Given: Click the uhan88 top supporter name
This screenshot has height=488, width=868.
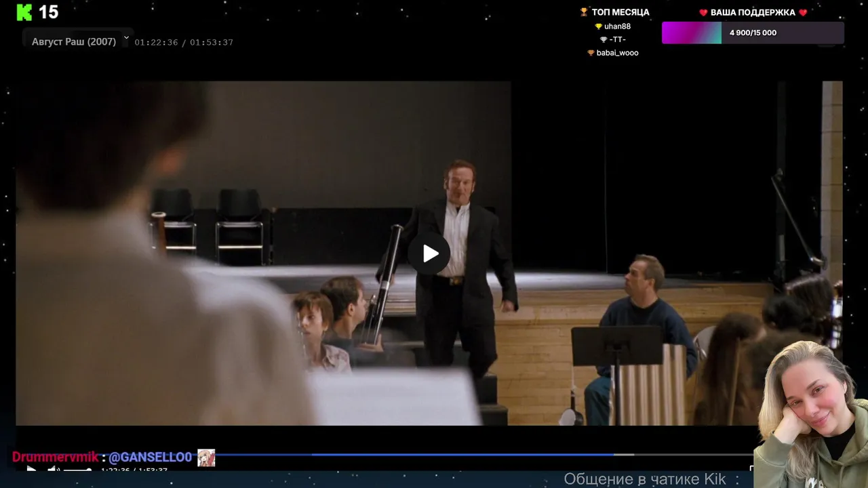Looking at the screenshot, I should pos(617,26).
